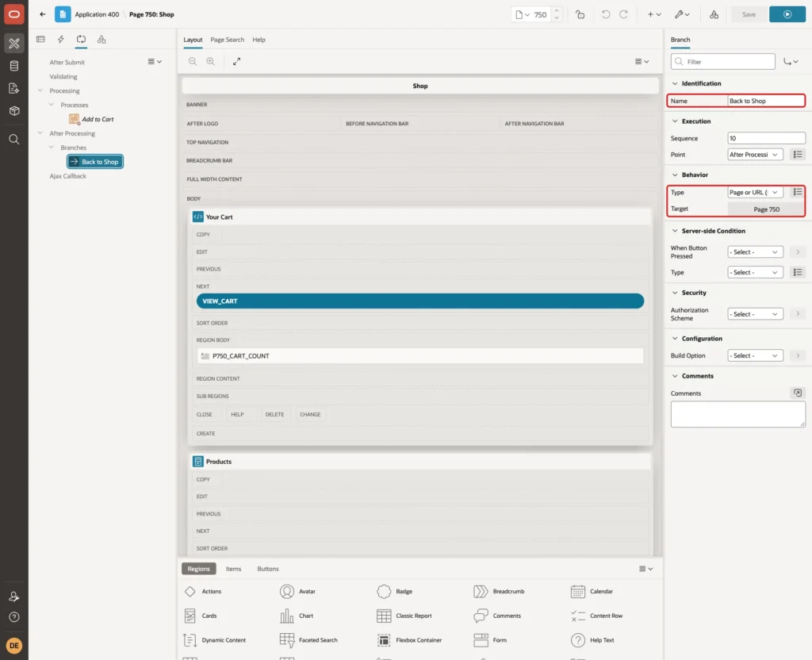The height and width of the screenshot is (660, 812).
Task: Collapse the Identification section
Action: [x=675, y=83]
